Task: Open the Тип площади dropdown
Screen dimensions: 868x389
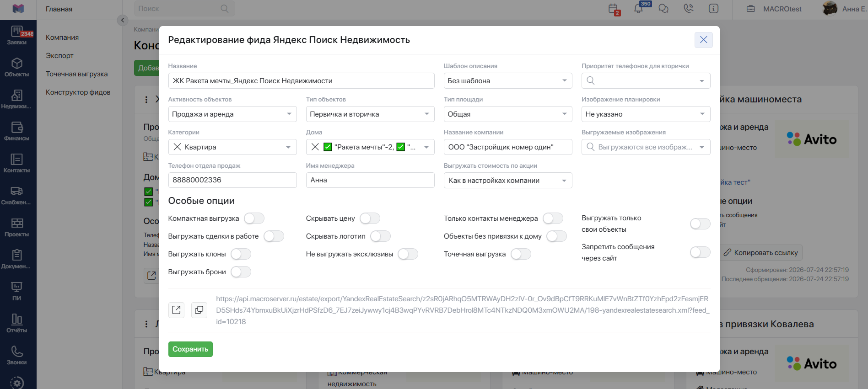Action: 508,114
